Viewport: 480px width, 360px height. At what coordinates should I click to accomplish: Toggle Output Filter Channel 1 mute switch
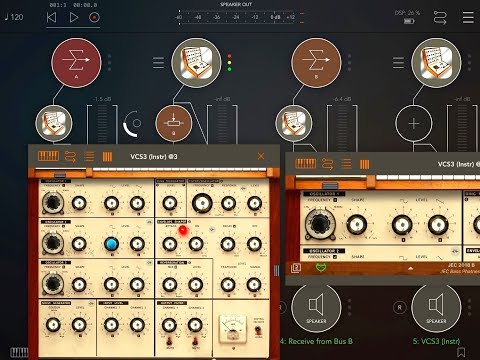169,341
